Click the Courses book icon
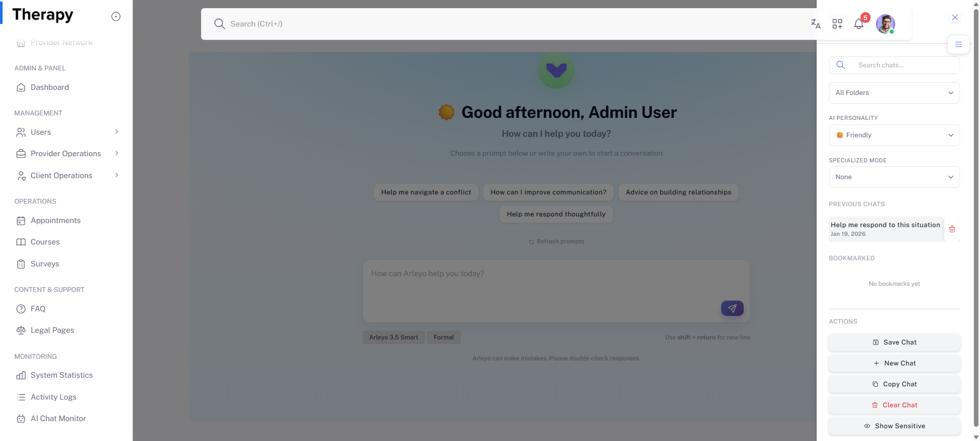Image resolution: width=980 pixels, height=441 pixels. click(x=21, y=242)
